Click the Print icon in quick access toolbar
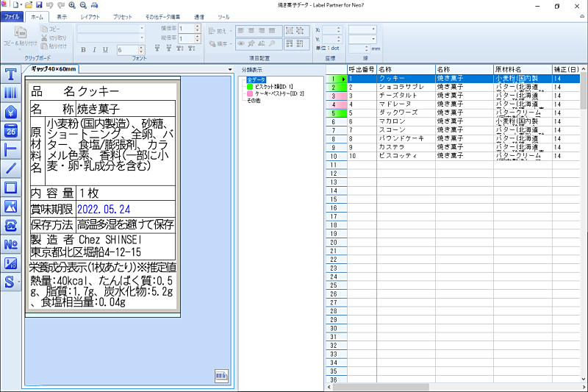The height and width of the screenshot is (392, 588). pos(94,5)
